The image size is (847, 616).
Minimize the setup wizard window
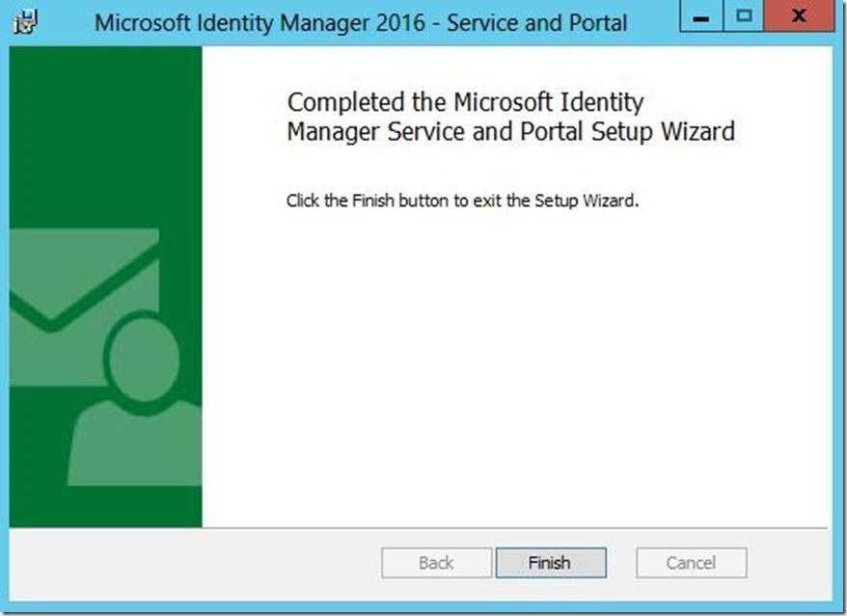[701, 16]
